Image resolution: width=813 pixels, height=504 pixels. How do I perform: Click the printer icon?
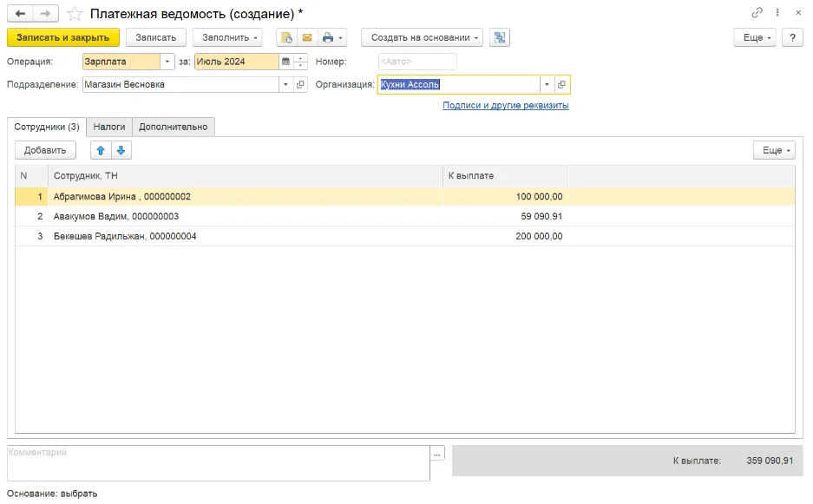pyautogui.click(x=327, y=38)
